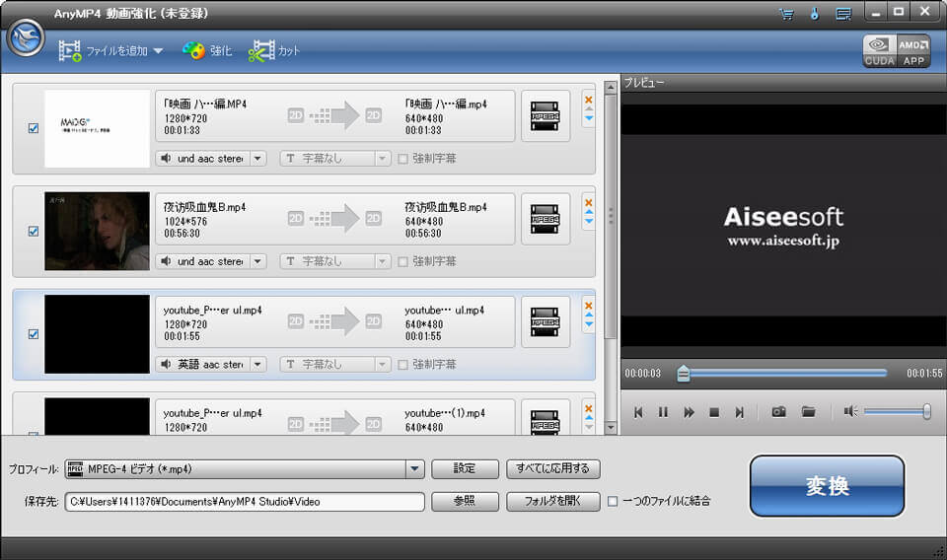
Task: Open MPEG4 format icon for youtube···(1).mp4
Action: pos(545,418)
